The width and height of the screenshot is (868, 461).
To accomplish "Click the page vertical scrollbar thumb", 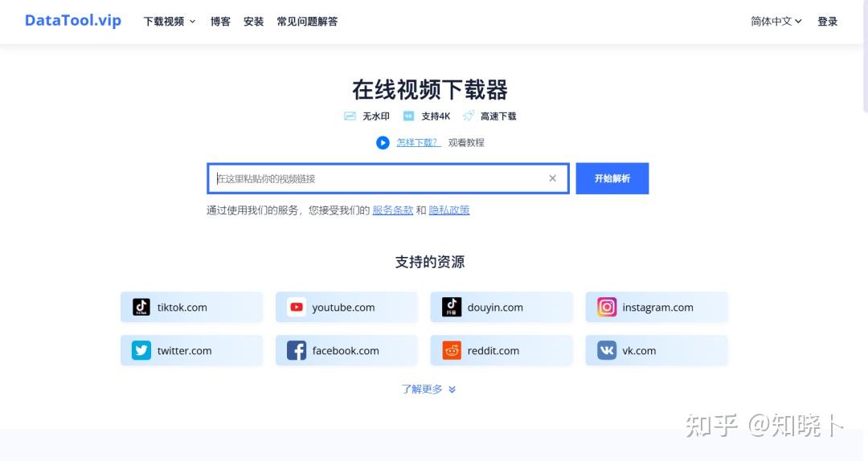I will (866, 55).
